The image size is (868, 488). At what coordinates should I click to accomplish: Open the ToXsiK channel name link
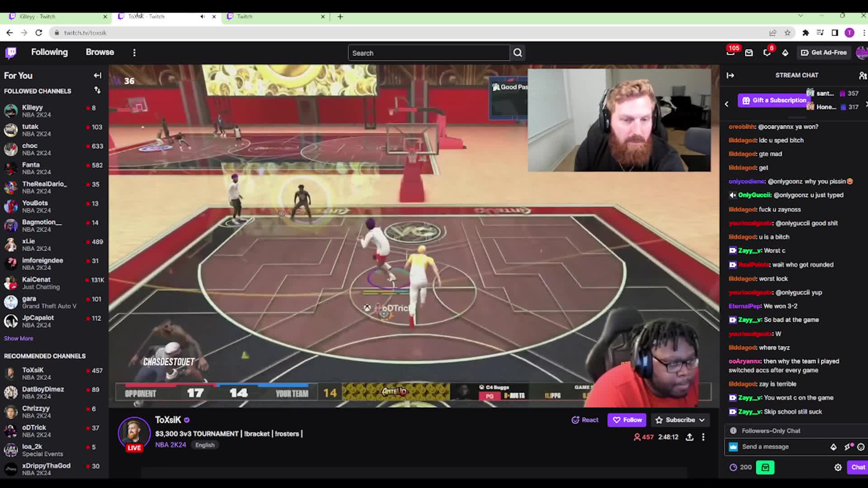tap(168, 420)
